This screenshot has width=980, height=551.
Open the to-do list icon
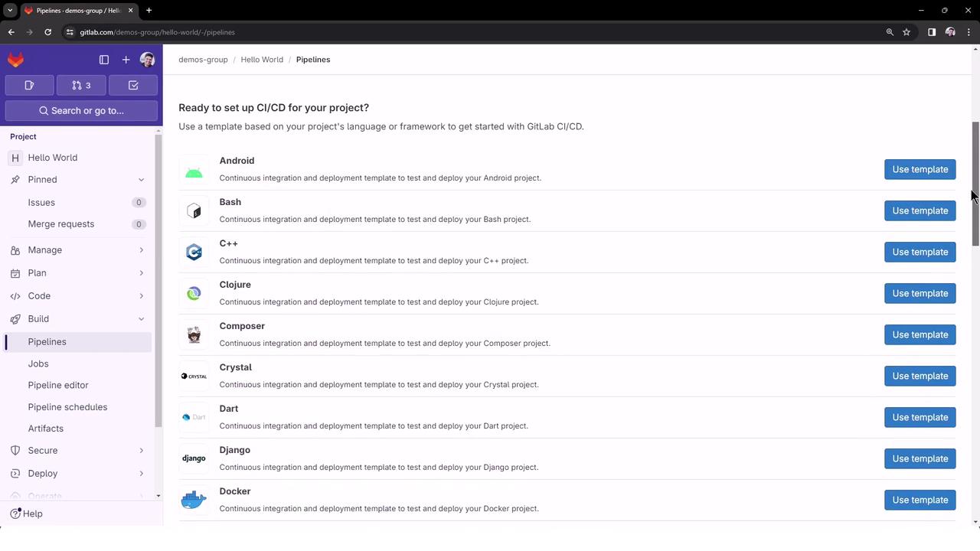point(133,85)
